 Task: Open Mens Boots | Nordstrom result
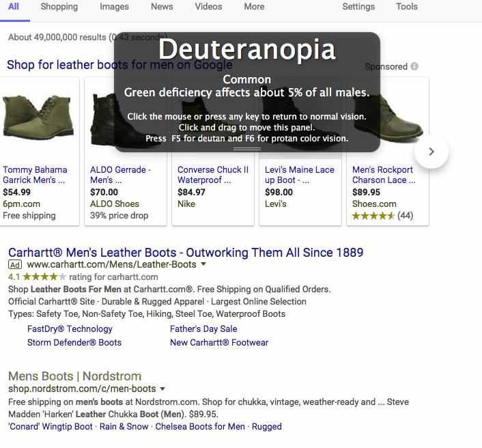[x=74, y=376]
